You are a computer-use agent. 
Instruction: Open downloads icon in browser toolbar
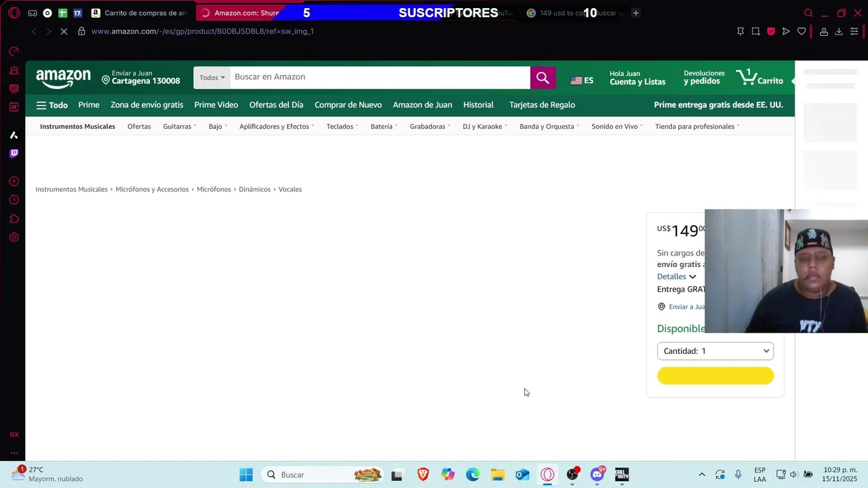pyautogui.click(x=839, y=31)
